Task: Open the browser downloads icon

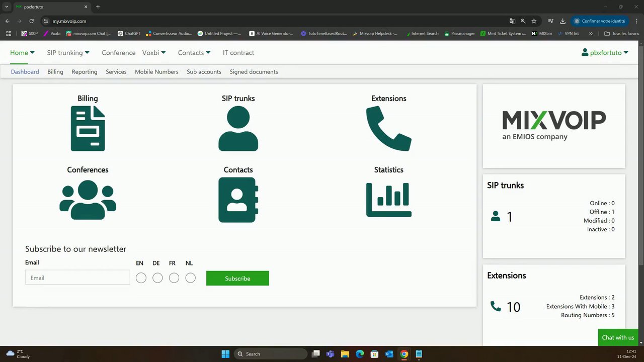Action: pyautogui.click(x=562, y=21)
